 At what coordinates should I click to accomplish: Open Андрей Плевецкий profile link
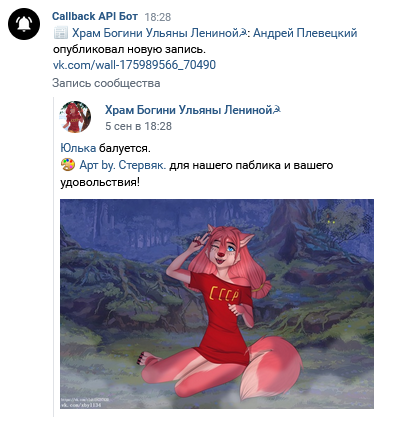pos(305,33)
